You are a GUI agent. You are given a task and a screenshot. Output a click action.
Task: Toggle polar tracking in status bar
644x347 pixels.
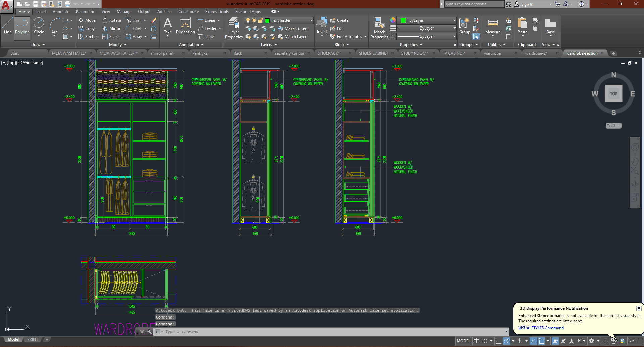507,341
